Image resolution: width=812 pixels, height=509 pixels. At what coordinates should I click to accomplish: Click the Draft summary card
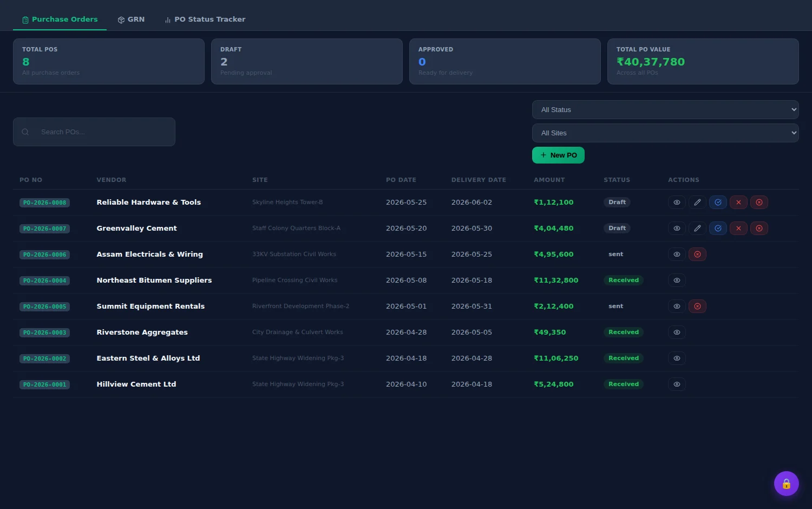(307, 61)
